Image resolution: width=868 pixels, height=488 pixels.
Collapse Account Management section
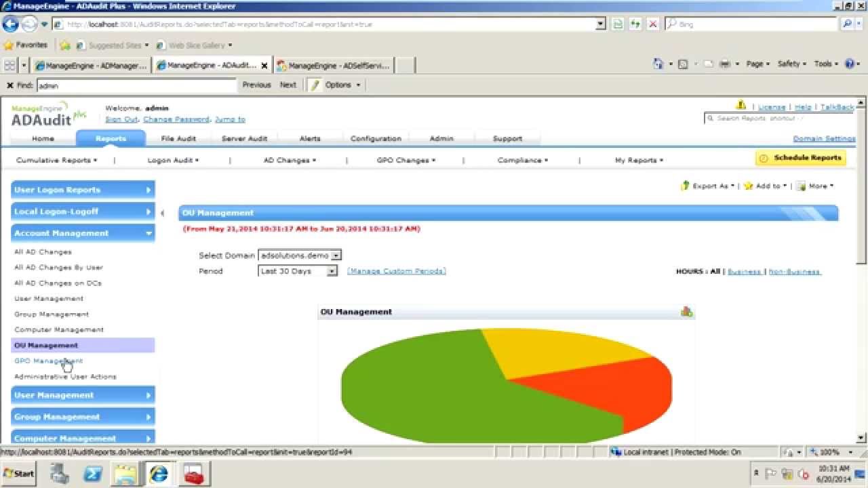coord(83,233)
